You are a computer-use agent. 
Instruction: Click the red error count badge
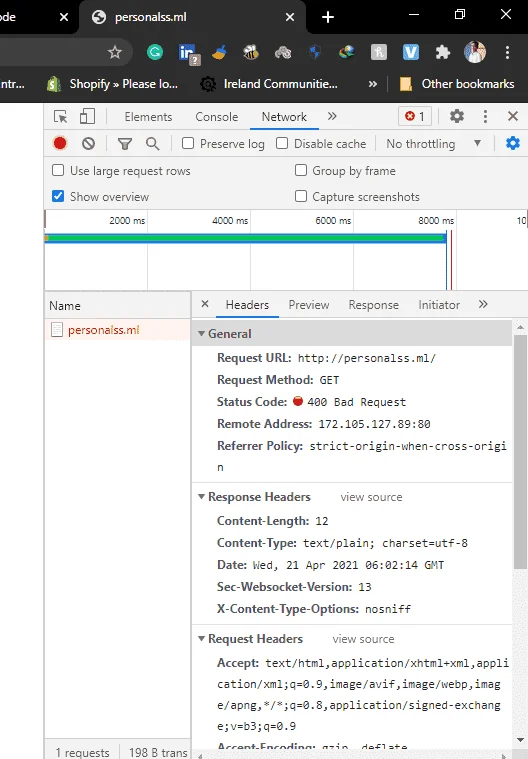415,116
